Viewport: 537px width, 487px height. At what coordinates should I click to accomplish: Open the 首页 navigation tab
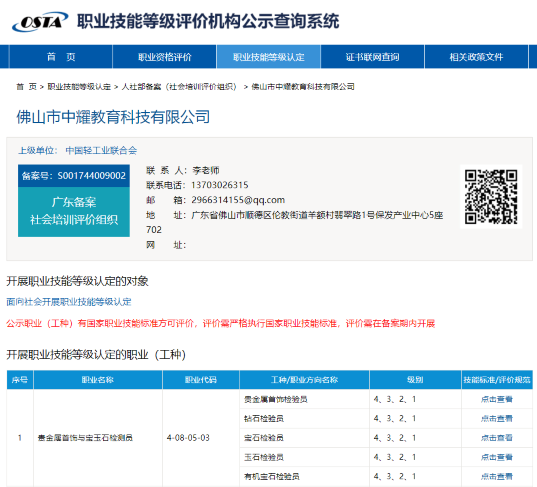click(61, 57)
